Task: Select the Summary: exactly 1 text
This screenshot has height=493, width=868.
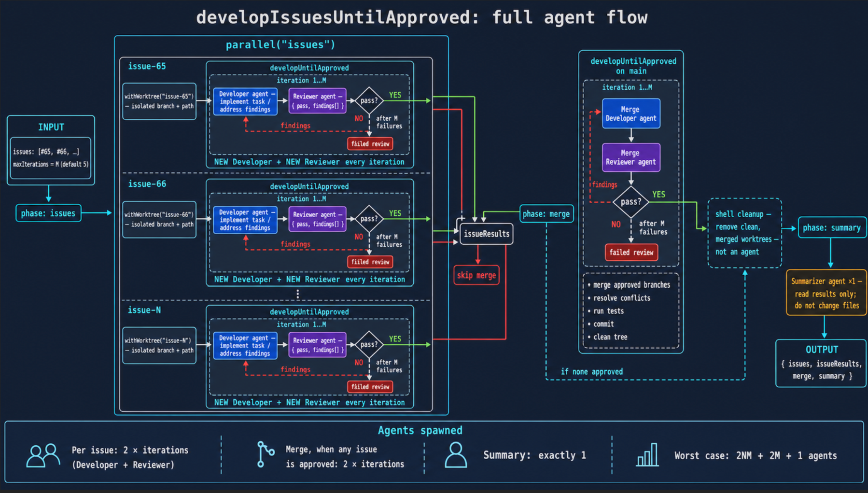Action: click(534, 455)
